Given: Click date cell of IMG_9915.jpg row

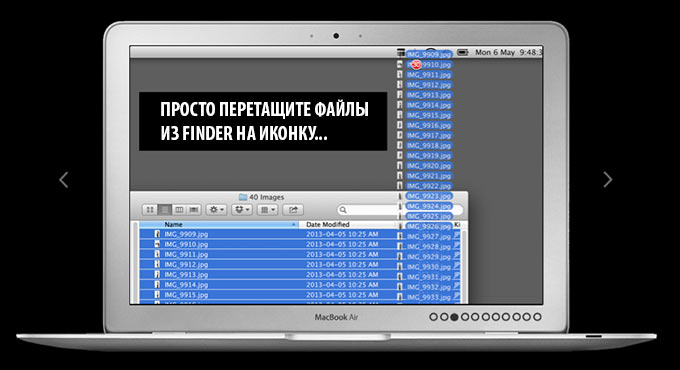Looking at the screenshot, I should coord(342,295).
